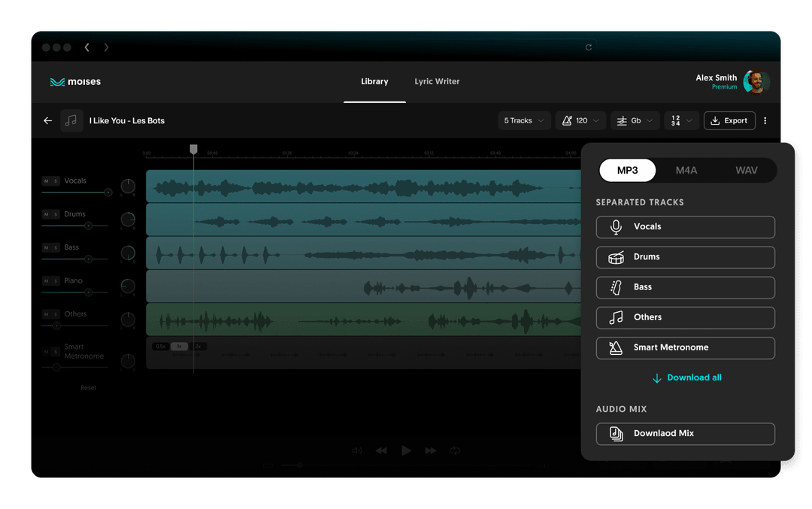Click the down arrow beside Download all
Image resolution: width=812 pixels, height=509 pixels.
pos(656,378)
